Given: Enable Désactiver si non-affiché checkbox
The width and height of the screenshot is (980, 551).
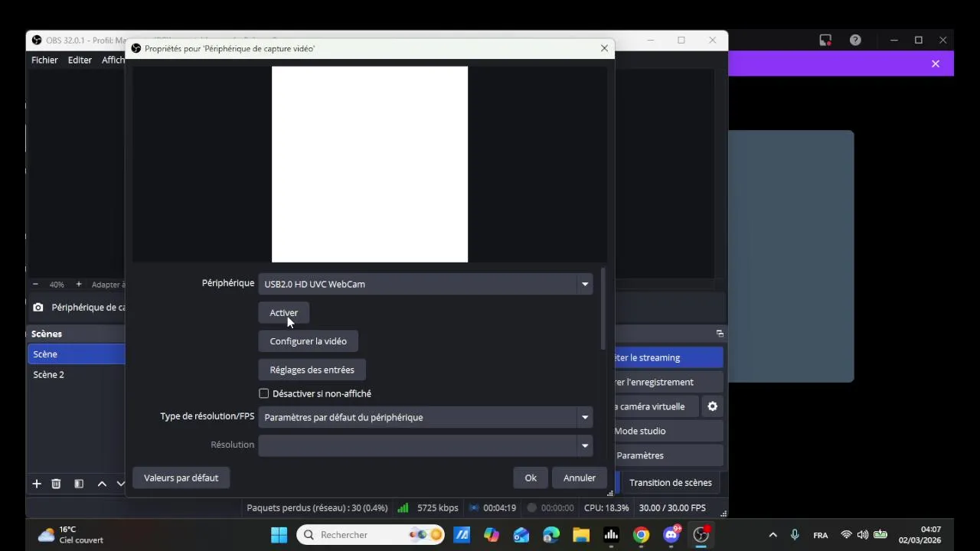Looking at the screenshot, I should coord(264,393).
